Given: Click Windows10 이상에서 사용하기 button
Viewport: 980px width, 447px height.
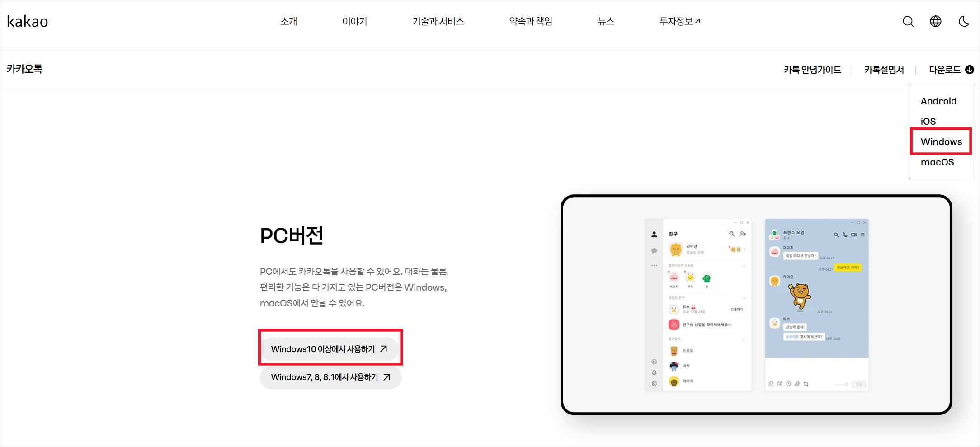Looking at the screenshot, I should click(330, 349).
